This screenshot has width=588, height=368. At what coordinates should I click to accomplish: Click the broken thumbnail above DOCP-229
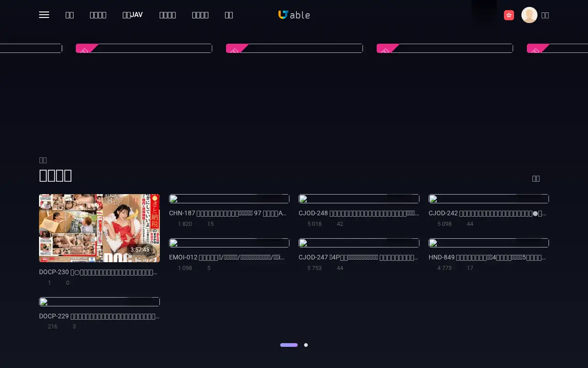(x=99, y=302)
